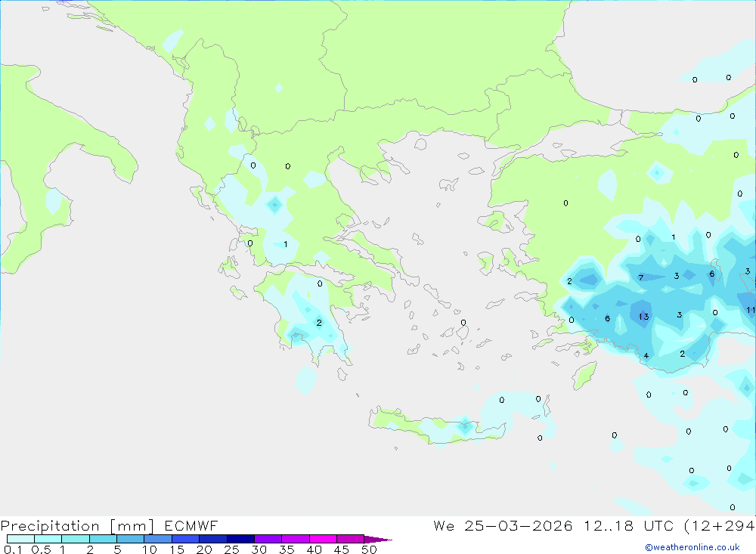The height and width of the screenshot is (554, 756).
Task: Click the legend label '0.1'
Action: (x=13, y=549)
